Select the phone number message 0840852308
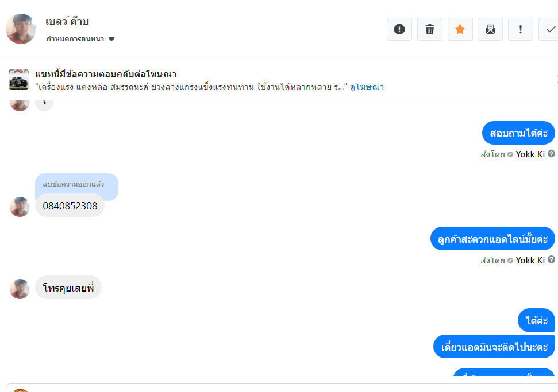This screenshot has height=392, width=558. click(x=70, y=205)
